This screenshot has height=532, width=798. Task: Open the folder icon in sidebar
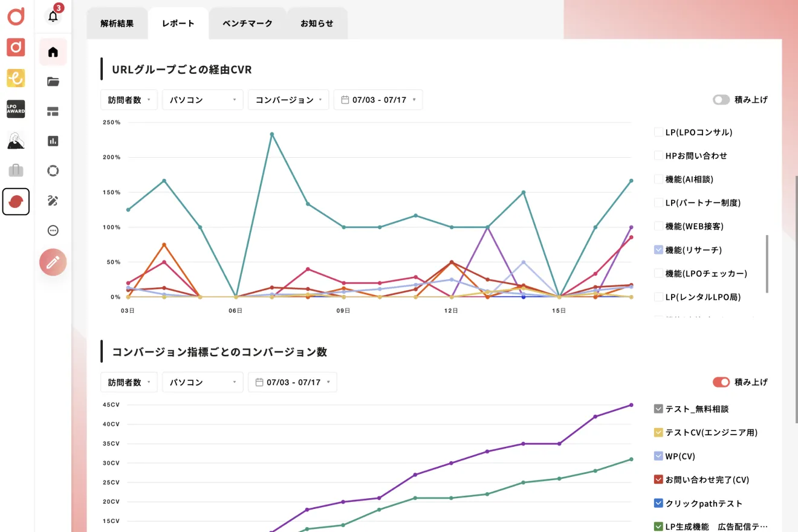pos(53,82)
